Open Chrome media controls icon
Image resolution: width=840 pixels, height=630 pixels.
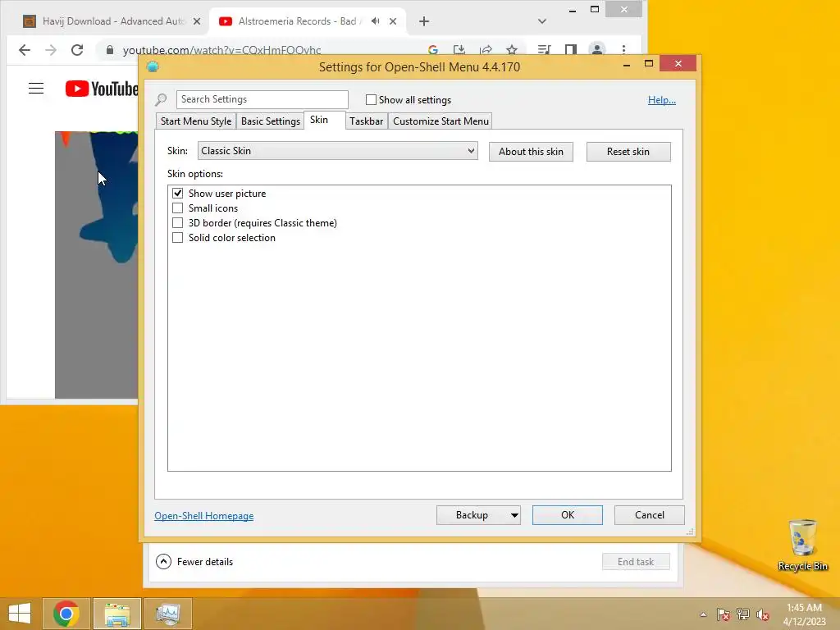545,50
